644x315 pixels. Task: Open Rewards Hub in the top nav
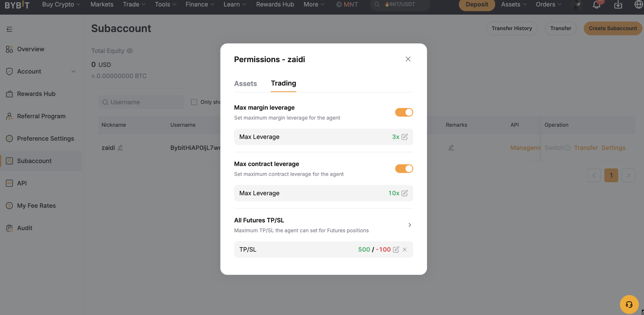(x=275, y=4)
